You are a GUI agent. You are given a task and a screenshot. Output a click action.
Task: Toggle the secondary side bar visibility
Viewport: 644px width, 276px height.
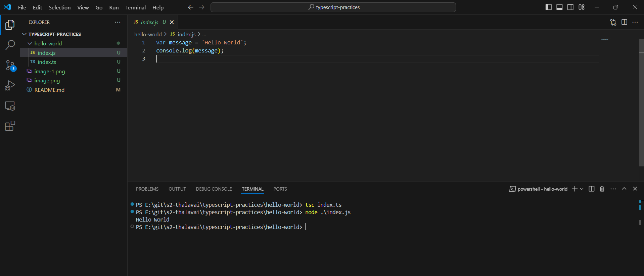tap(570, 7)
